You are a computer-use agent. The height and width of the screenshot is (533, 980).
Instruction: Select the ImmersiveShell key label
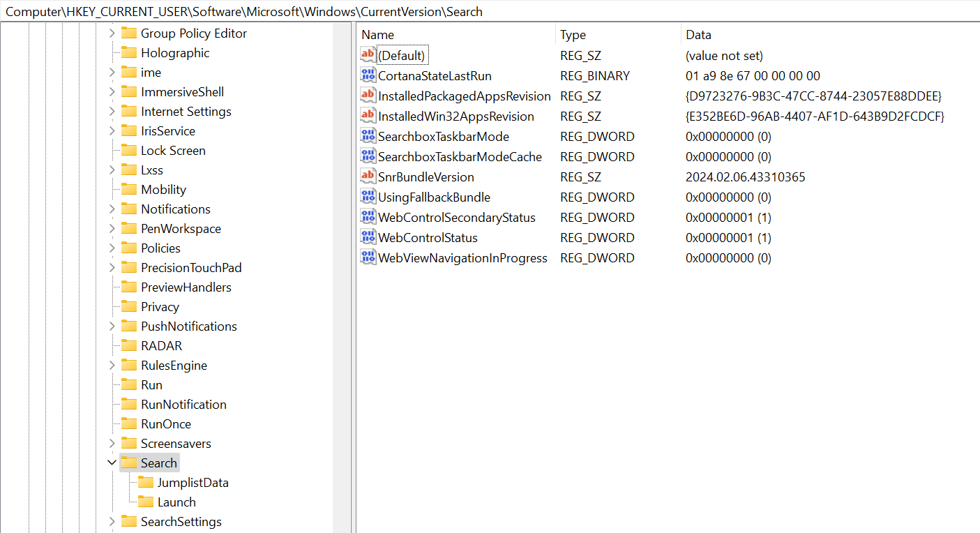click(183, 91)
